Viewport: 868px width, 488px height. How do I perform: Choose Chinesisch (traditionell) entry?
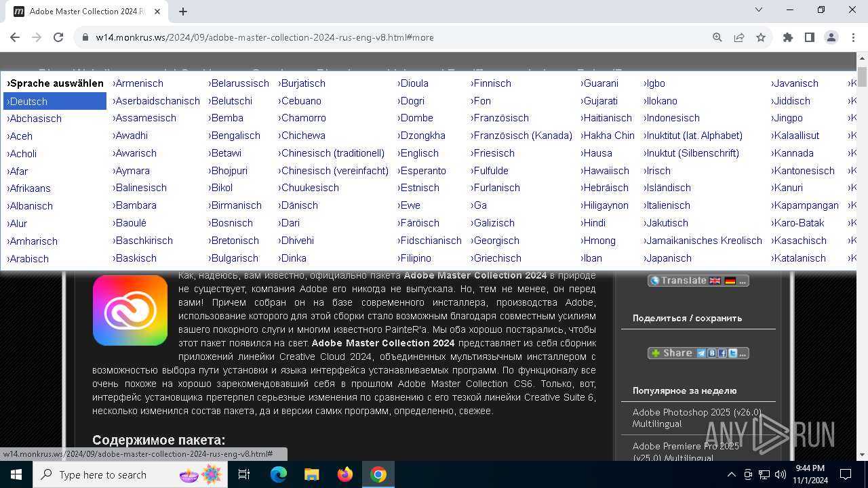[331, 153]
